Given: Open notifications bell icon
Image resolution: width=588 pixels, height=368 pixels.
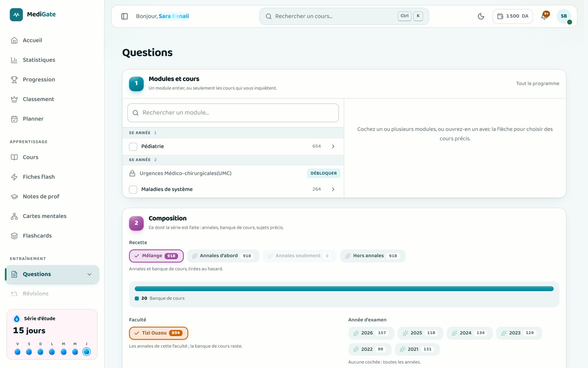Looking at the screenshot, I should [x=544, y=16].
